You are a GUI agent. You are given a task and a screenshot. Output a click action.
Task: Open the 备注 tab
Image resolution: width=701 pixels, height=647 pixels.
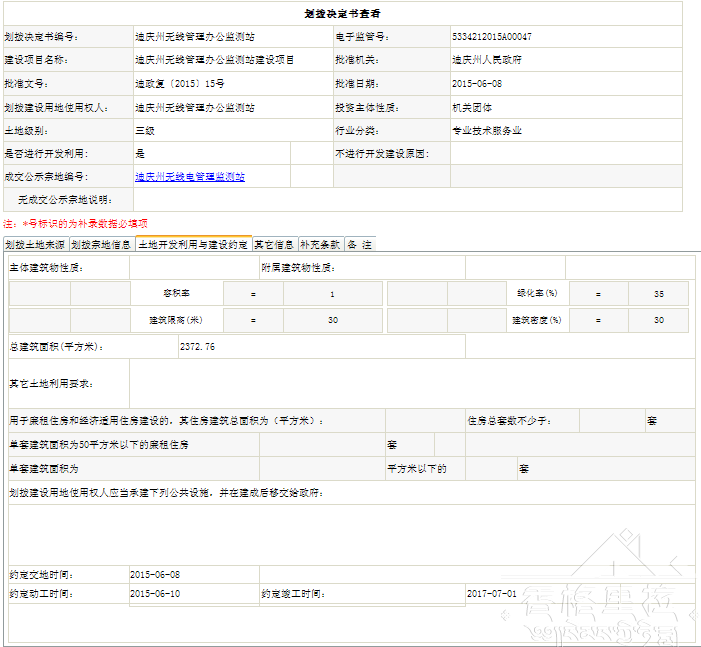[360, 244]
